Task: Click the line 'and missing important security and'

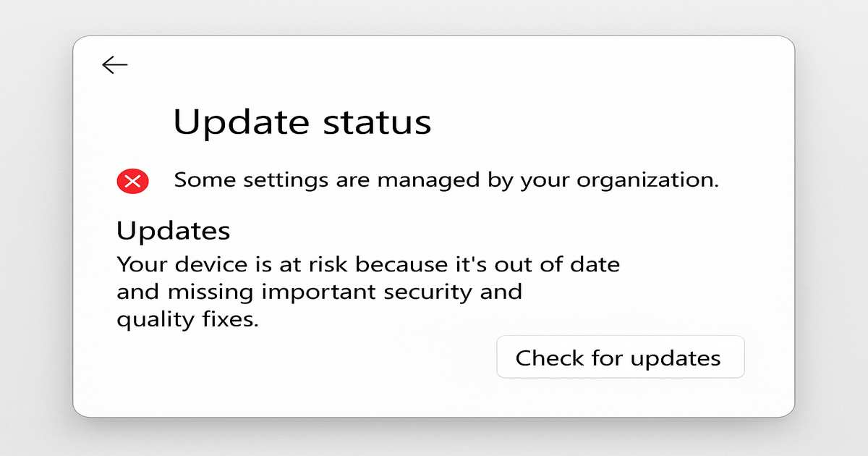Action: click(x=319, y=292)
